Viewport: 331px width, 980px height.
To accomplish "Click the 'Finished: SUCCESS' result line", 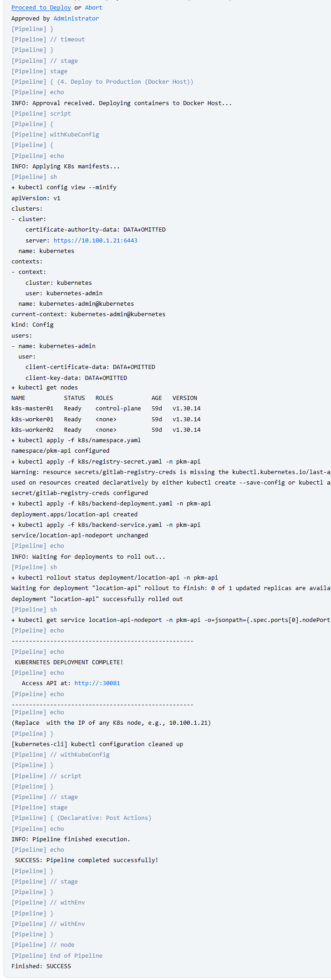I will point(41,966).
